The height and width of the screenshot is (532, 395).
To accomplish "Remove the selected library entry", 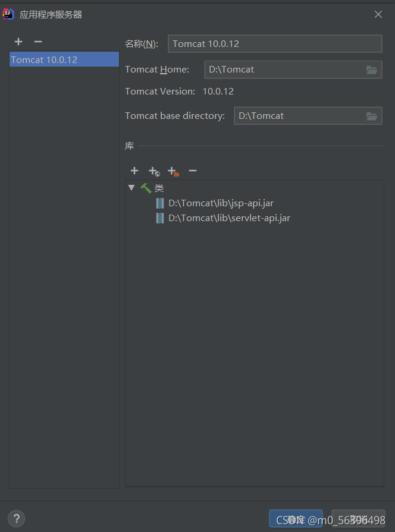I will [192, 171].
